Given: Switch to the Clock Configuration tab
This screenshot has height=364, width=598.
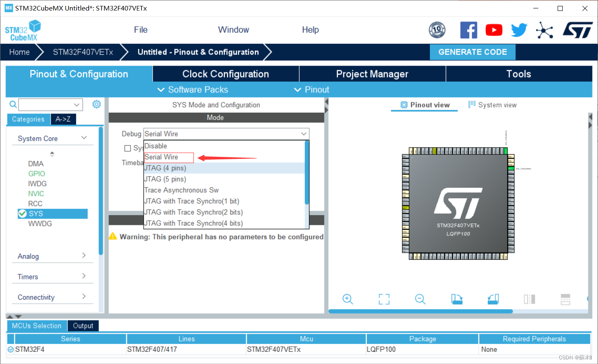Looking at the screenshot, I should click(225, 74).
